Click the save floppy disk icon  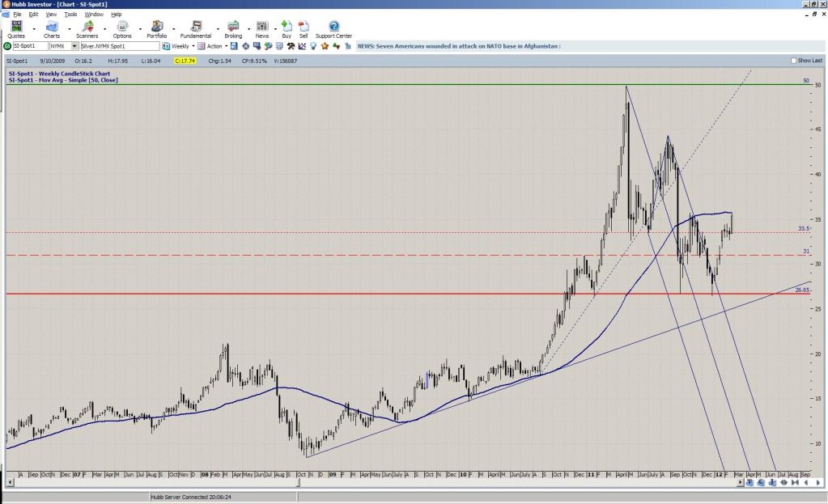pos(234,46)
